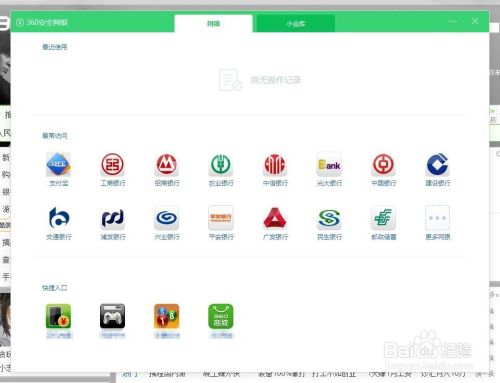Open the ICBC 工商银行 icon
The height and width of the screenshot is (383, 500).
pos(113,164)
